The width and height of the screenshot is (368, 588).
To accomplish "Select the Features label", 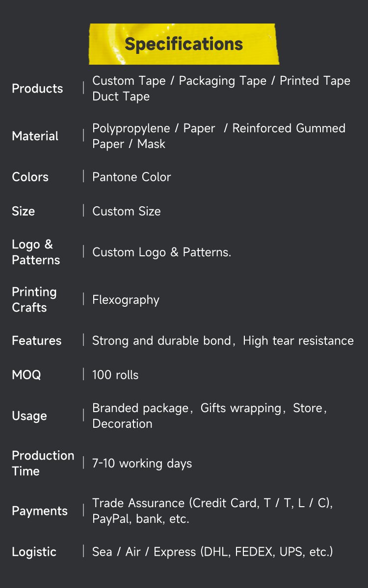I will coord(37,341).
